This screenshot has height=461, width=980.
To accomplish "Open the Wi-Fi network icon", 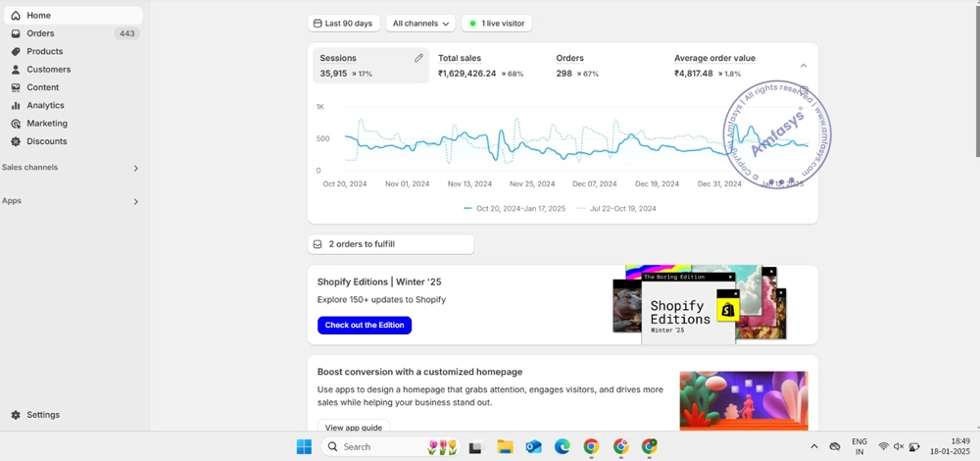I will 883,446.
